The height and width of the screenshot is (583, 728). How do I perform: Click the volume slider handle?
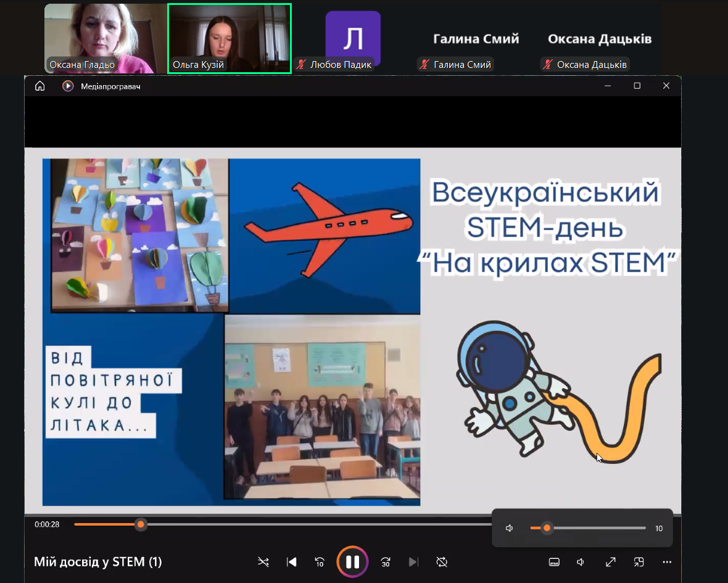[547, 528]
